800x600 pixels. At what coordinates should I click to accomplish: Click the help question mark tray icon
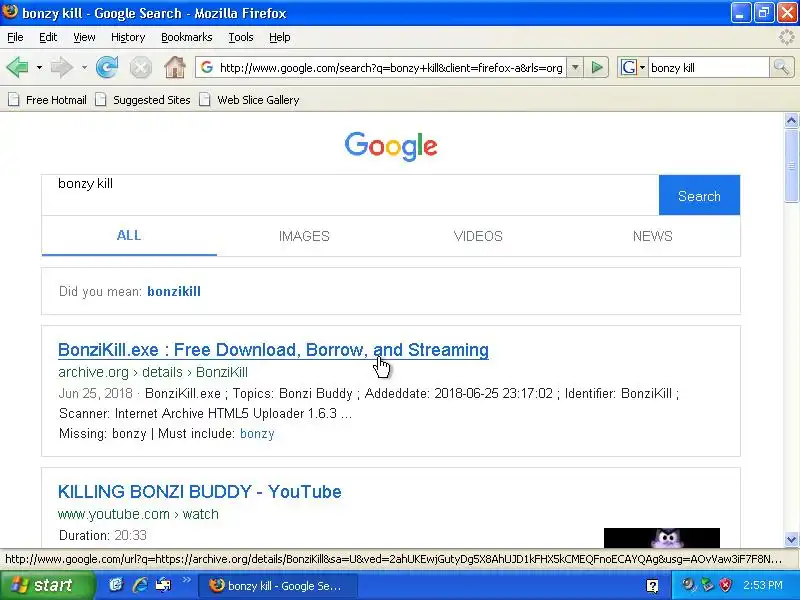pos(652,586)
